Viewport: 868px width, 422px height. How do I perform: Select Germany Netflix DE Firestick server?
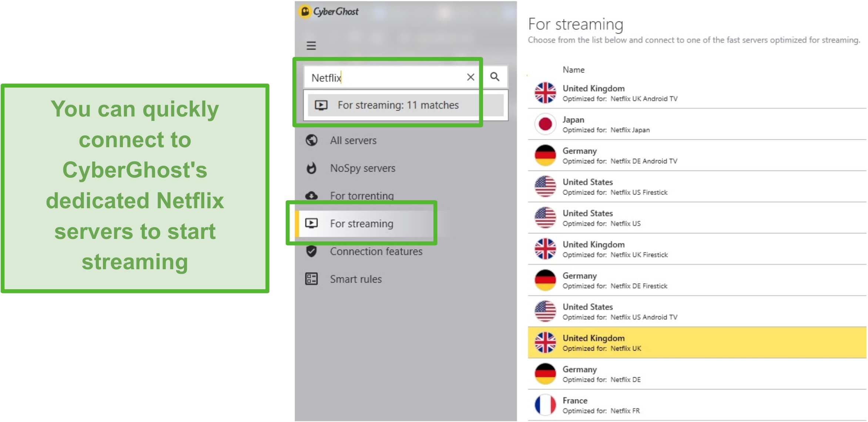pyautogui.click(x=697, y=280)
